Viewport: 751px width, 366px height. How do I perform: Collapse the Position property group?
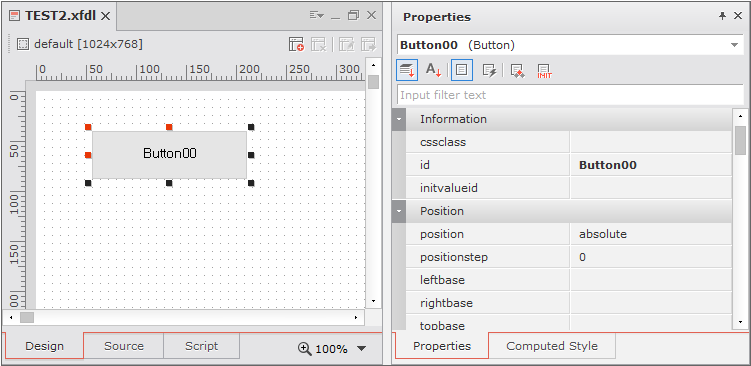[x=399, y=211]
